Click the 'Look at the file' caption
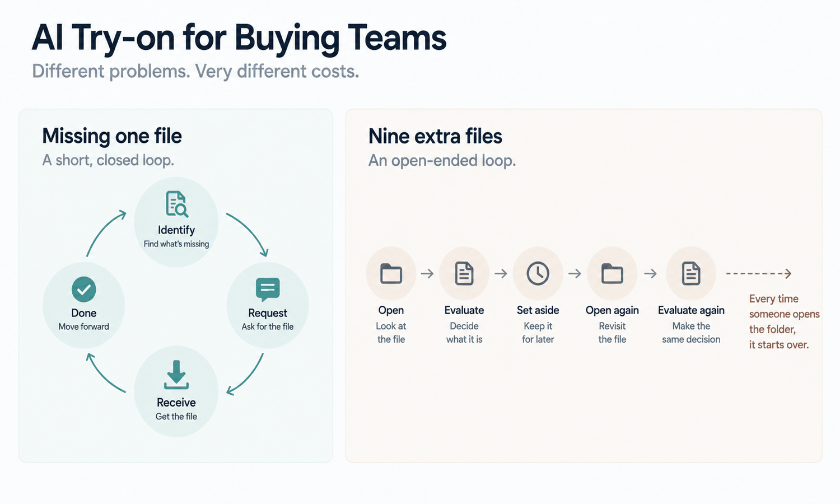 [391, 333]
